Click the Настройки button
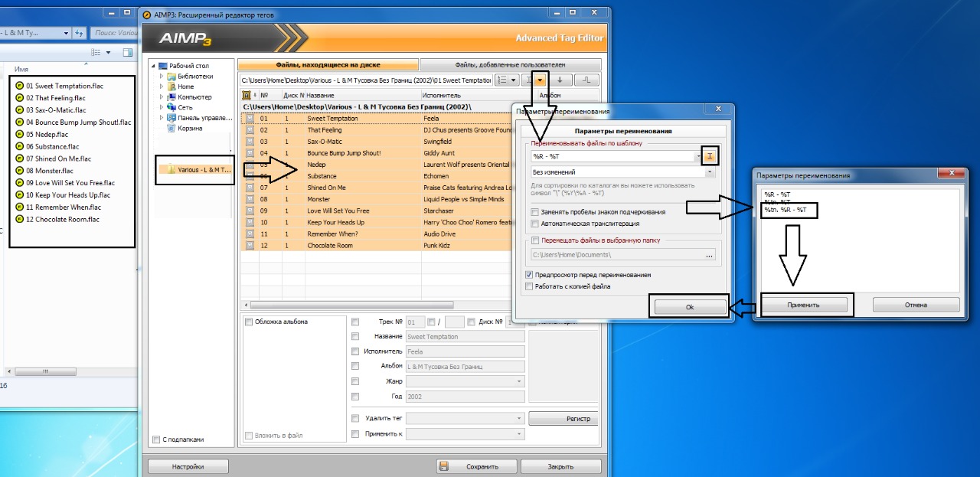This screenshot has width=980, height=477. (x=188, y=466)
